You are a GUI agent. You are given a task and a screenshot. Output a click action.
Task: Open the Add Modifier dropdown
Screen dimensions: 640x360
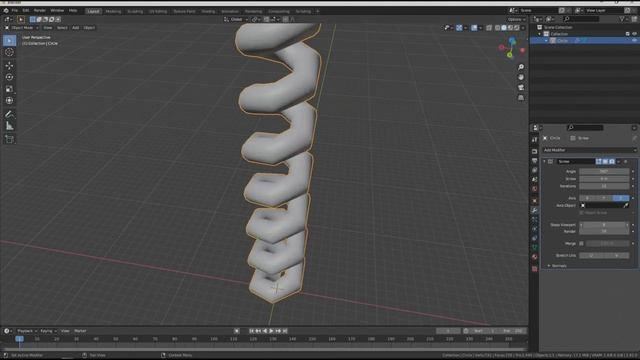tap(589, 150)
